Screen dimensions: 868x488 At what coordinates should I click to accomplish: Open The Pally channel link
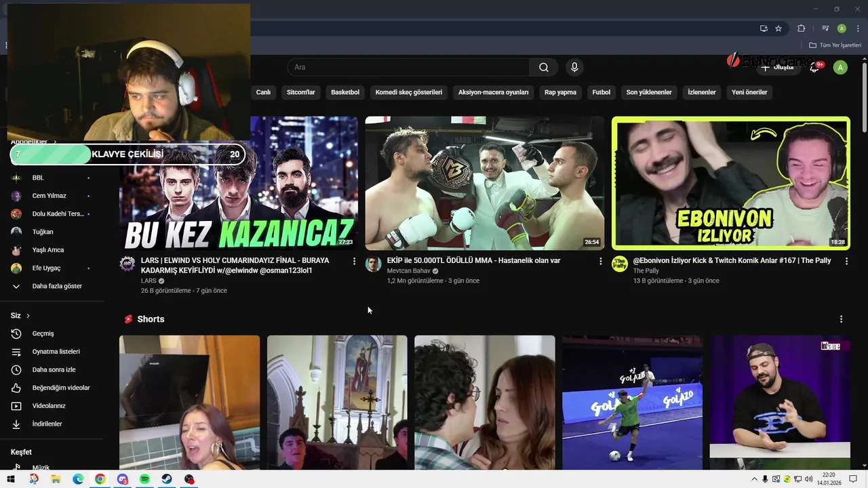coord(646,270)
